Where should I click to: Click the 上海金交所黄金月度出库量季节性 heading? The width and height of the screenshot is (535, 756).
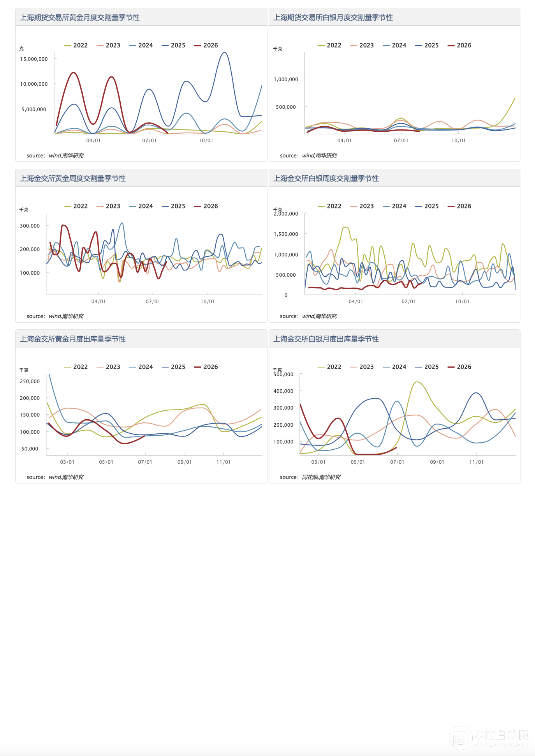coord(73,339)
